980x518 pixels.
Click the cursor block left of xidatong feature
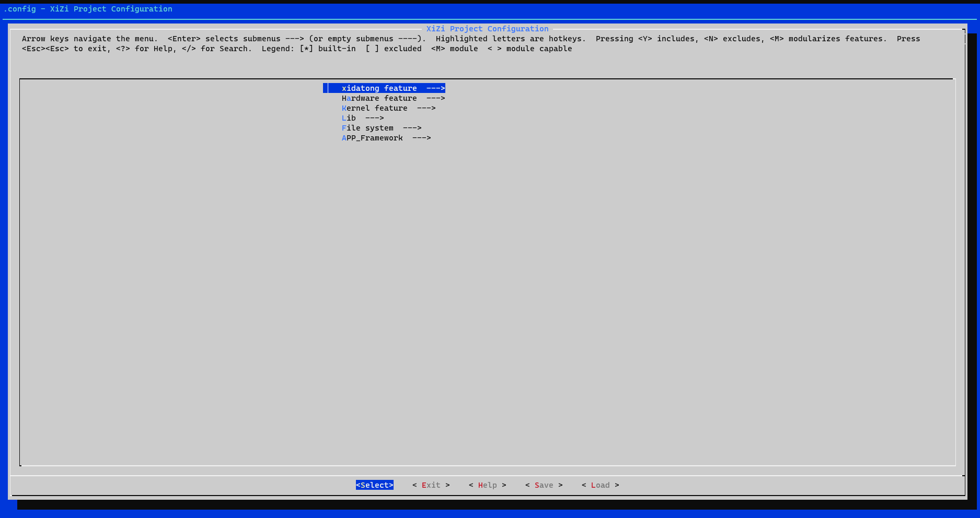point(326,88)
